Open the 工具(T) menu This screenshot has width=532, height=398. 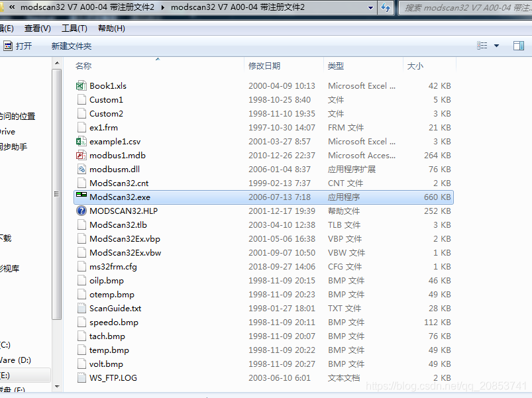(x=74, y=28)
